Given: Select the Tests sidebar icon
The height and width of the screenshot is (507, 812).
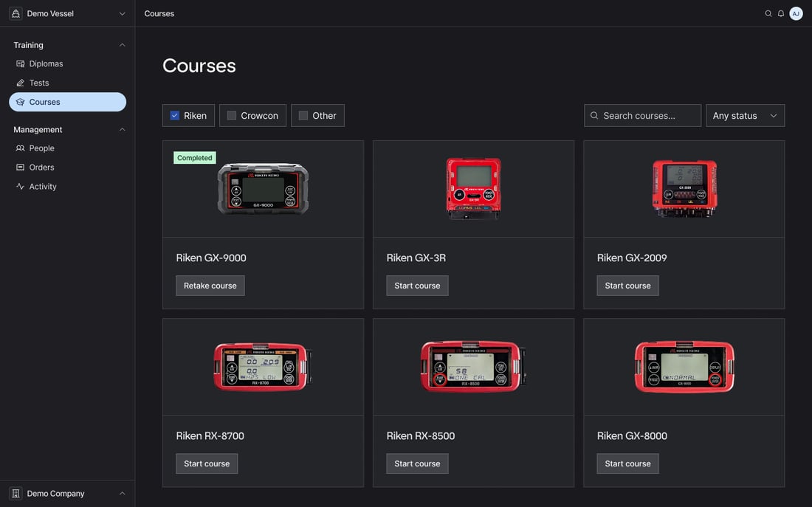Looking at the screenshot, I should [19, 82].
